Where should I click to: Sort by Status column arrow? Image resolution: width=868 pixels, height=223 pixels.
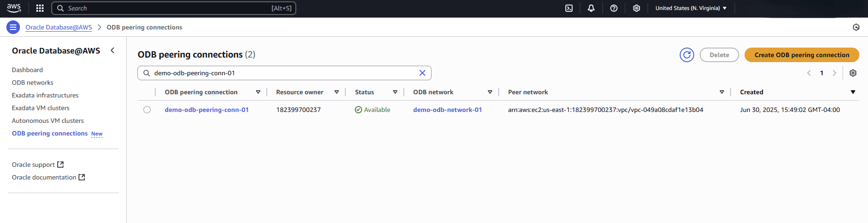click(395, 92)
